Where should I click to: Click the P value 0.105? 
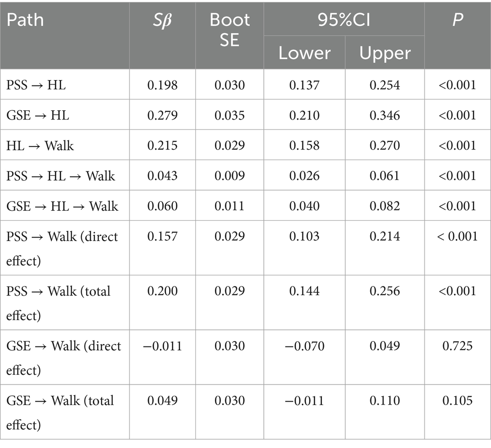coord(457,401)
